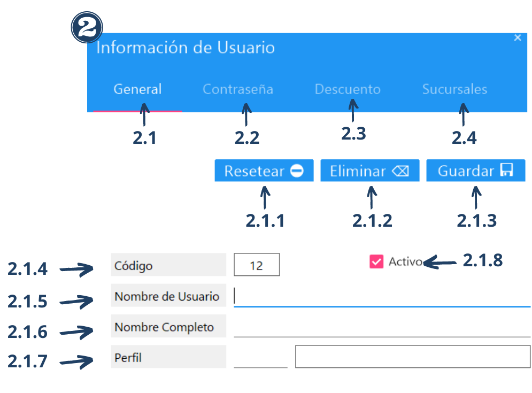The height and width of the screenshot is (393, 532).
Task: Go to the Descuento tab
Action: pos(348,89)
